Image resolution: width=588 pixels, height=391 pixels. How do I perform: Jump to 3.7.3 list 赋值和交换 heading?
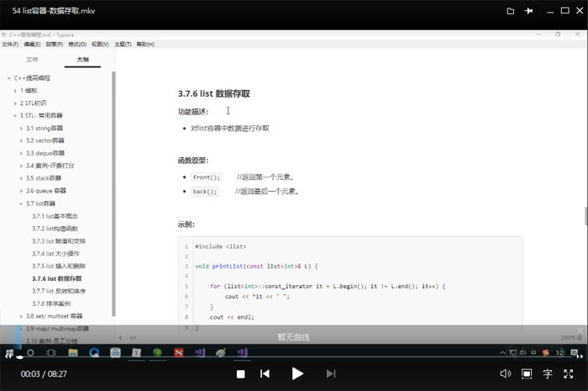point(59,240)
